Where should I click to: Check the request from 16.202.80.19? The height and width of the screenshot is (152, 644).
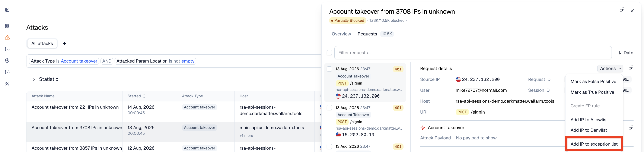[329, 108]
